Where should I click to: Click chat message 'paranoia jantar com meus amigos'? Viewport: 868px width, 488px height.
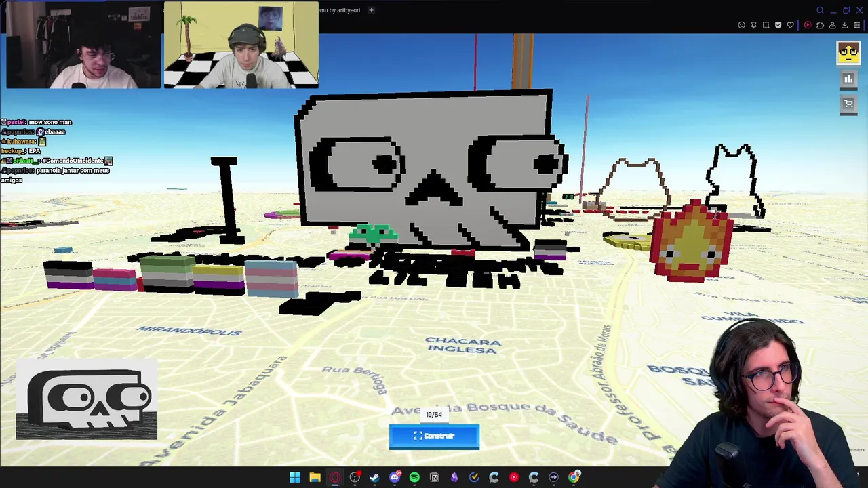pyautogui.click(x=56, y=175)
